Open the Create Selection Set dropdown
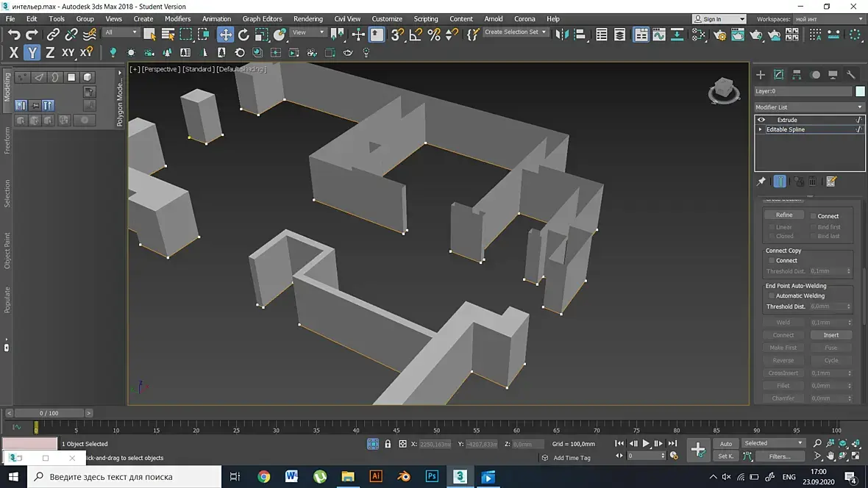Screen dimensions: 868x488 tap(515, 32)
